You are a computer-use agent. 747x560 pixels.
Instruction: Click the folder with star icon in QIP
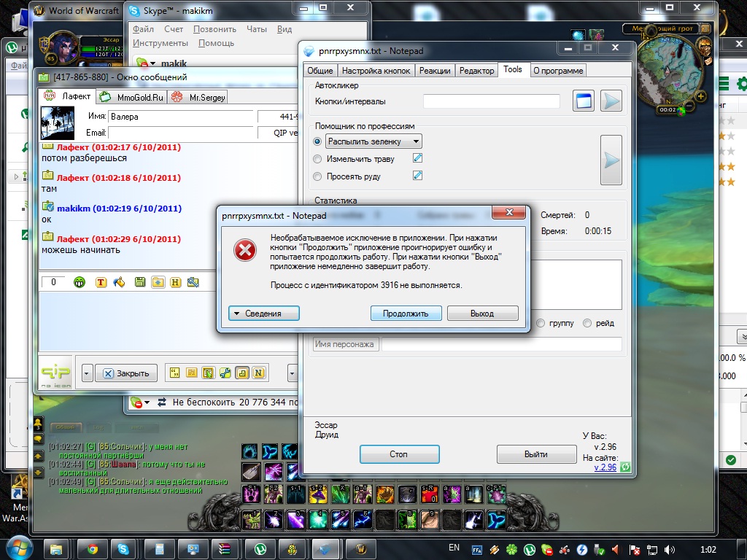pos(158,282)
